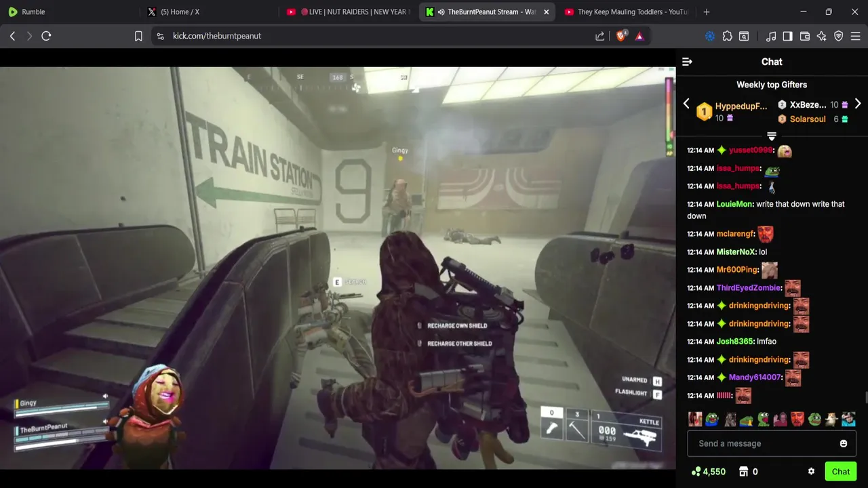Close TheBurntPeanut Stream tab
This screenshot has width=868, height=488.
click(547, 12)
